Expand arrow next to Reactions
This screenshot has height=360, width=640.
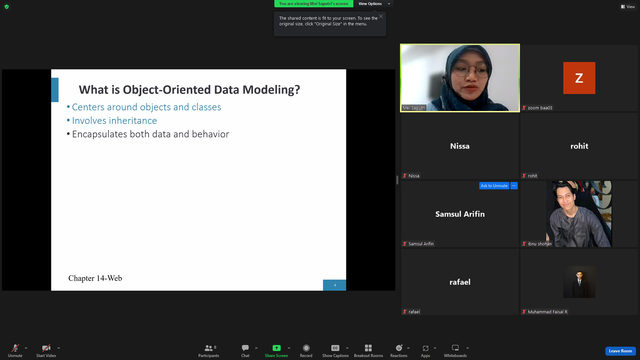tap(408, 348)
